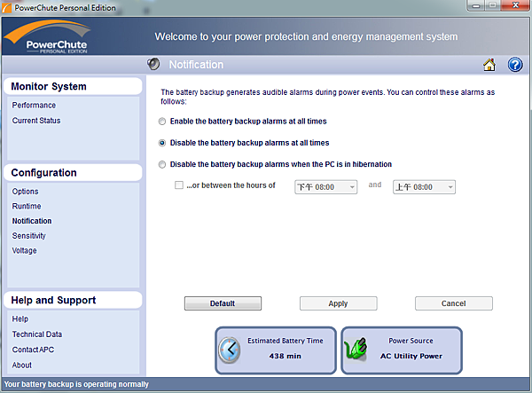Image resolution: width=532 pixels, height=393 pixels.
Task: Click status bar text operating normally
Action: click(x=76, y=384)
